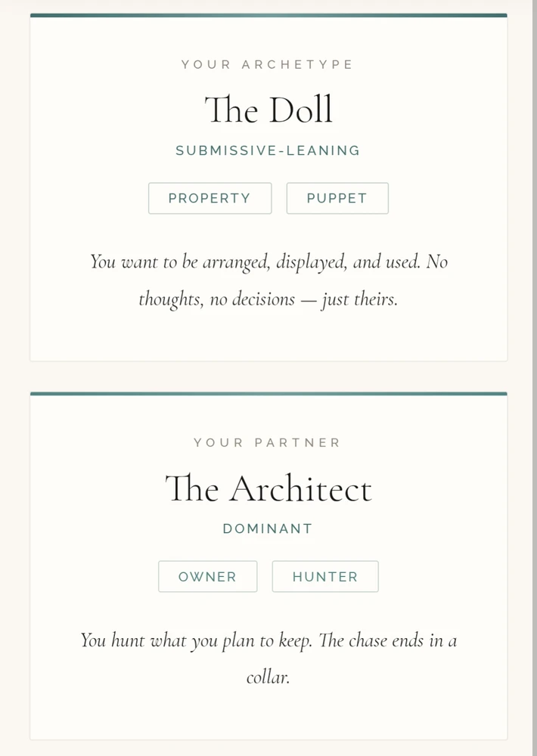Click the heading The Doll
The width and height of the screenshot is (537, 756).
point(268,110)
